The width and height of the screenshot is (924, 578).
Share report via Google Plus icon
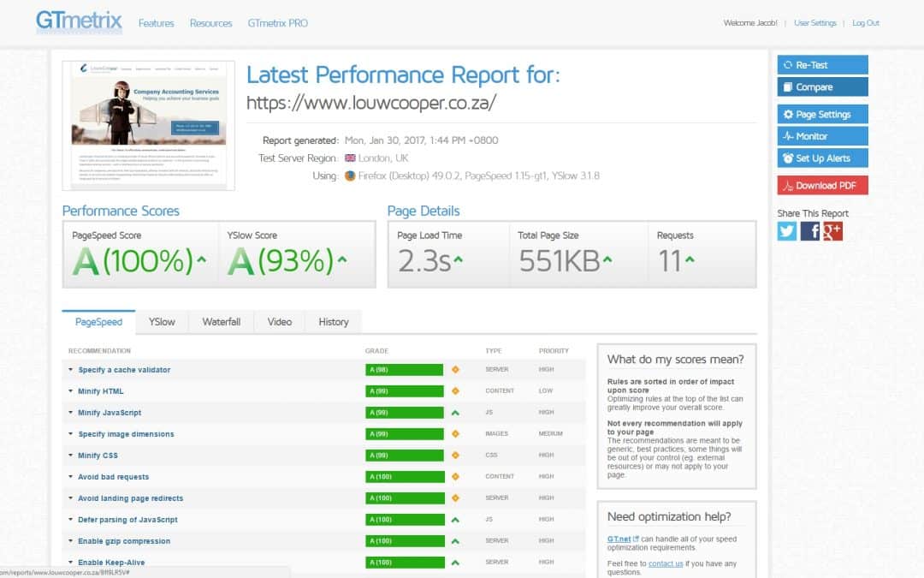pyautogui.click(x=833, y=231)
